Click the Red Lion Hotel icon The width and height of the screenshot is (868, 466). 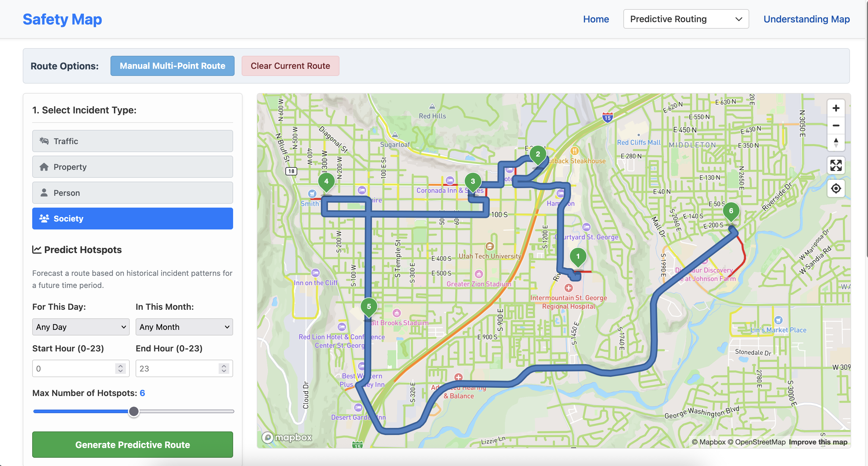click(x=342, y=326)
